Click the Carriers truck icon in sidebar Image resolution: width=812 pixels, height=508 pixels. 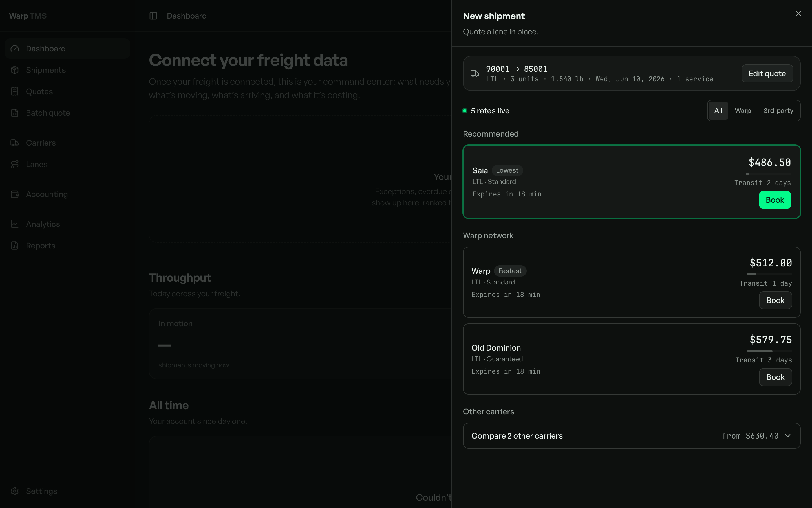pyautogui.click(x=15, y=143)
